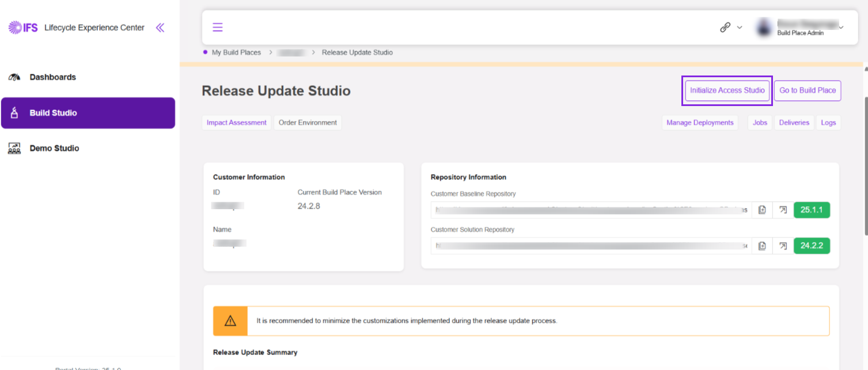Screen dimensions: 868x370
Task: Open Demo Studio in sidebar
Action: [x=88, y=148]
